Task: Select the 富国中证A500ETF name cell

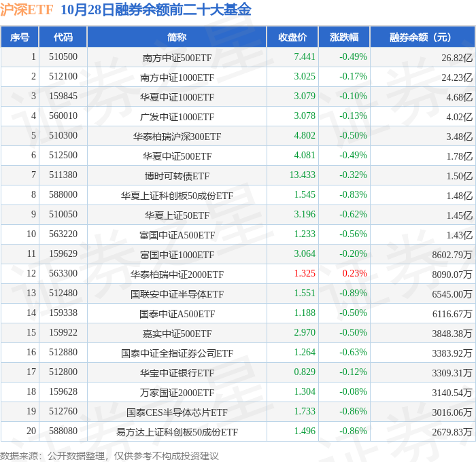Action: coord(177,235)
